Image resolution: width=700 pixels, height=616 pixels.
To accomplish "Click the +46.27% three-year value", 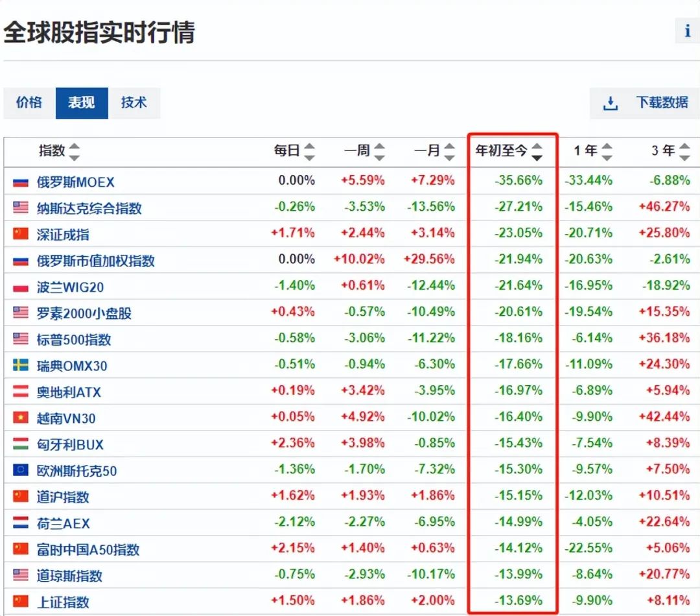I will pyautogui.click(x=664, y=206).
